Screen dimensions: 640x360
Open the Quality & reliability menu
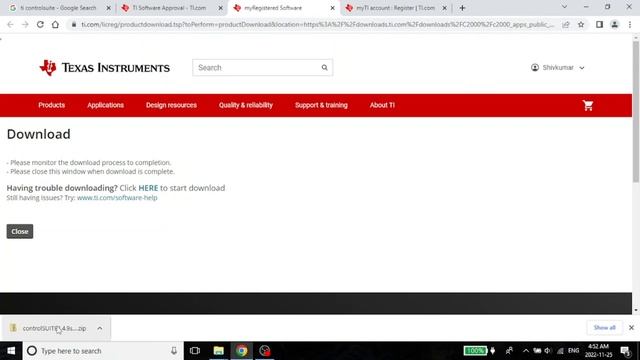(245, 105)
